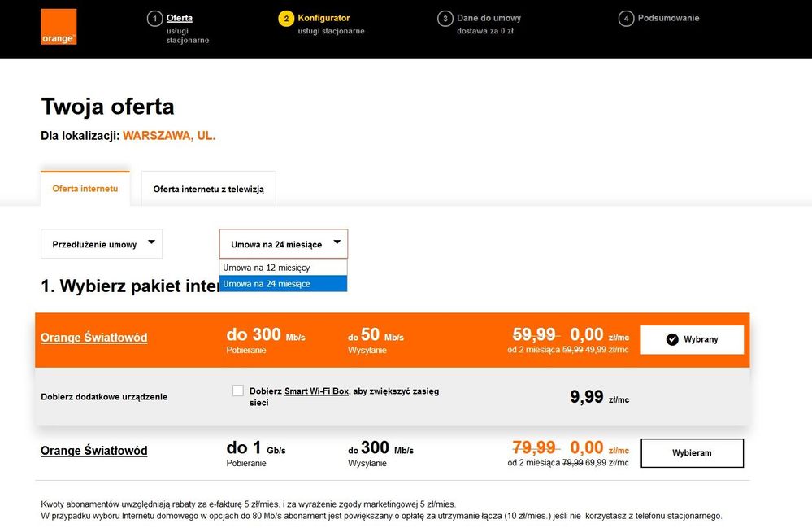This screenshot has height=528, width=812.
Task: Click the Wybrany button for 300 Mb/s
Action: 692,340
